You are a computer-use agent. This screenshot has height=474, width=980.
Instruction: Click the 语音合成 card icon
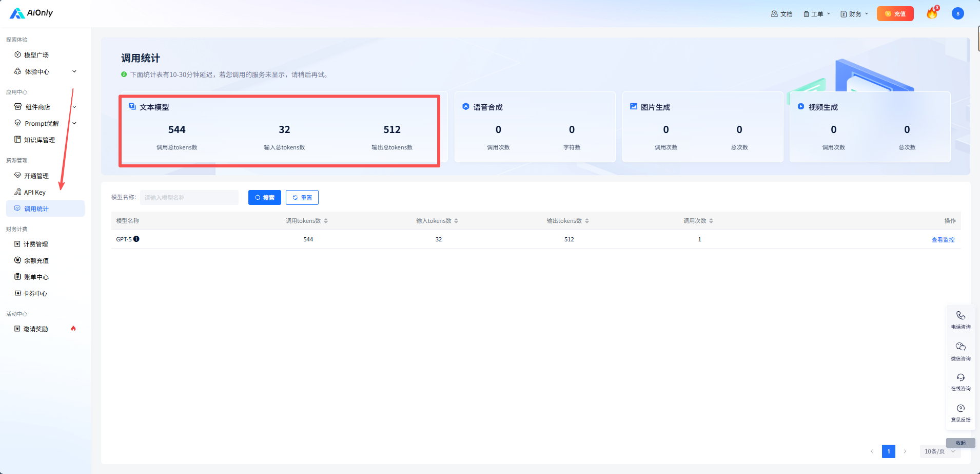point(466,106)
